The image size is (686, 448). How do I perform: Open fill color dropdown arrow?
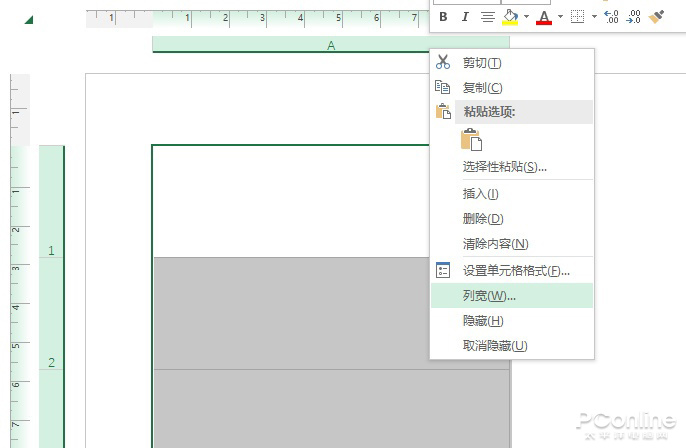point(526,17)
